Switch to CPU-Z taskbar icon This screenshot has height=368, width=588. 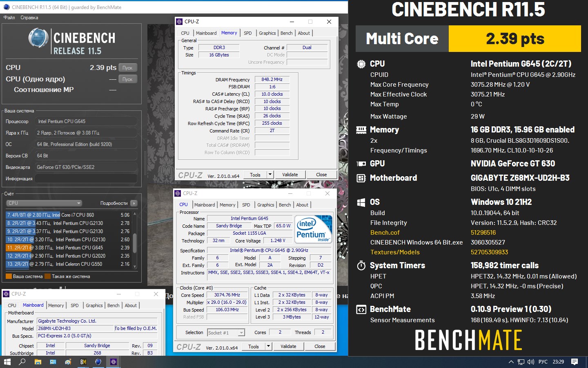(114, 362)
